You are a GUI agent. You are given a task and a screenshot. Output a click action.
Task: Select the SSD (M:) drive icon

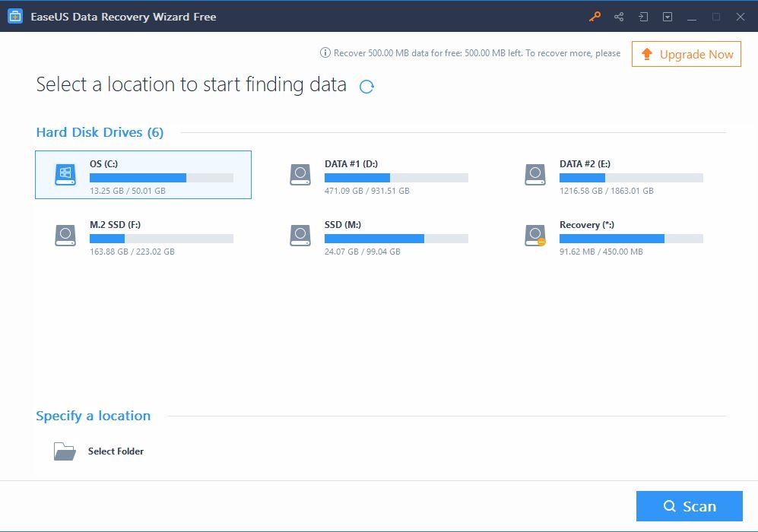tap(300, 236)
